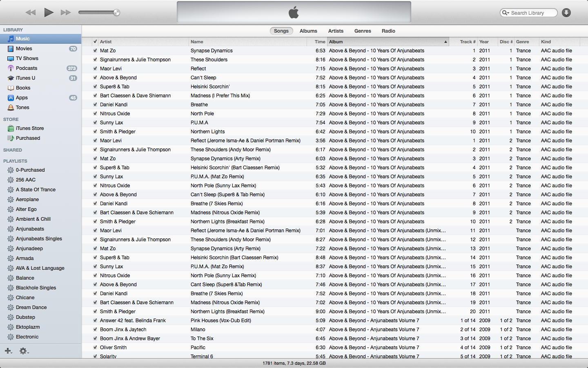The width and height of the screenshot is (588, 368).
Task: Sort by the Artist column header
Action: 143,42
